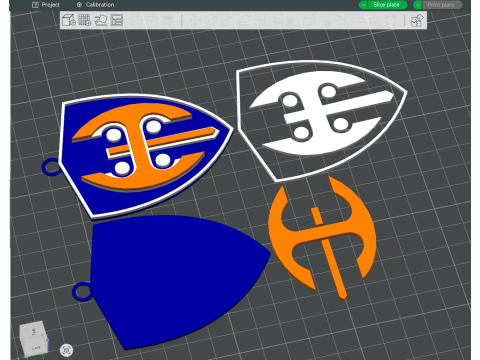Select the Text shape tool

click(325, 21)
